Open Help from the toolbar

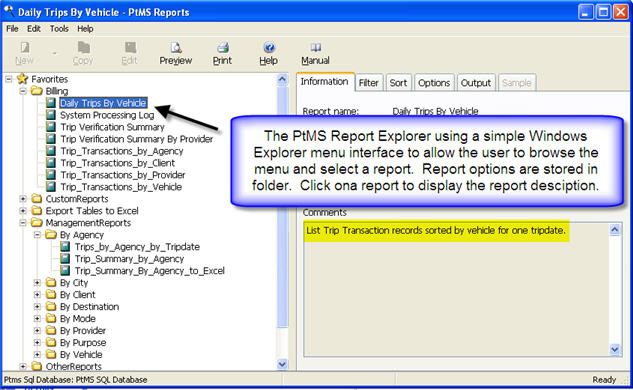[x=268, y=53]
